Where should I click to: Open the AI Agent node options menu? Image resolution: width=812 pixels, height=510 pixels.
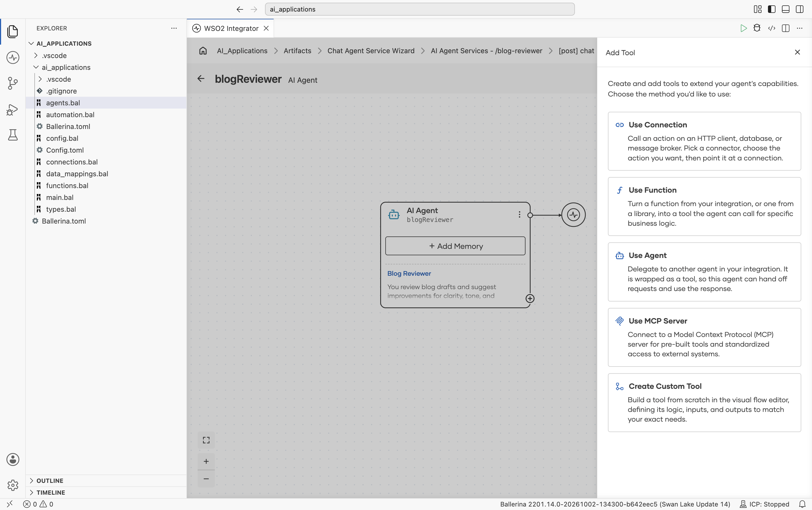[x=519, y=214]
